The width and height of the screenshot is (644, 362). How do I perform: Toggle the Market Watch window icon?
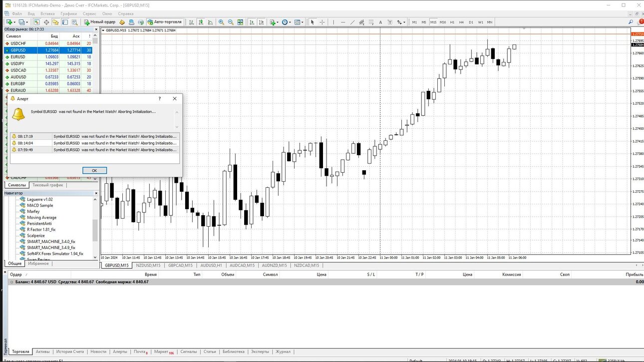(37, 22)
